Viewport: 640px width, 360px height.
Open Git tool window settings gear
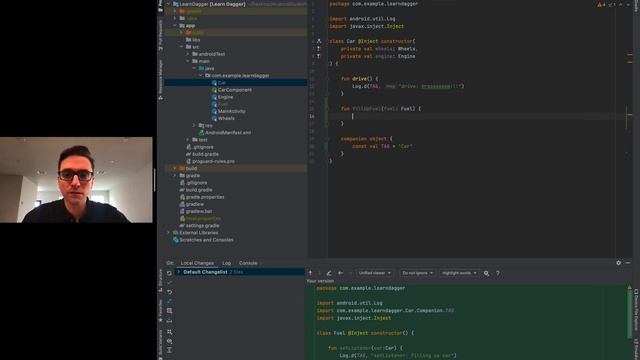click(x=618, y=263)
